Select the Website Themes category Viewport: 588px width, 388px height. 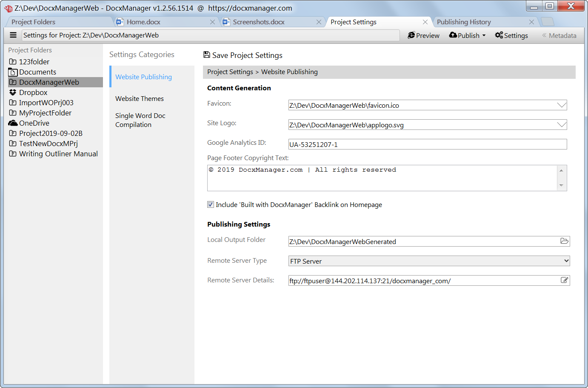point(140,98)
